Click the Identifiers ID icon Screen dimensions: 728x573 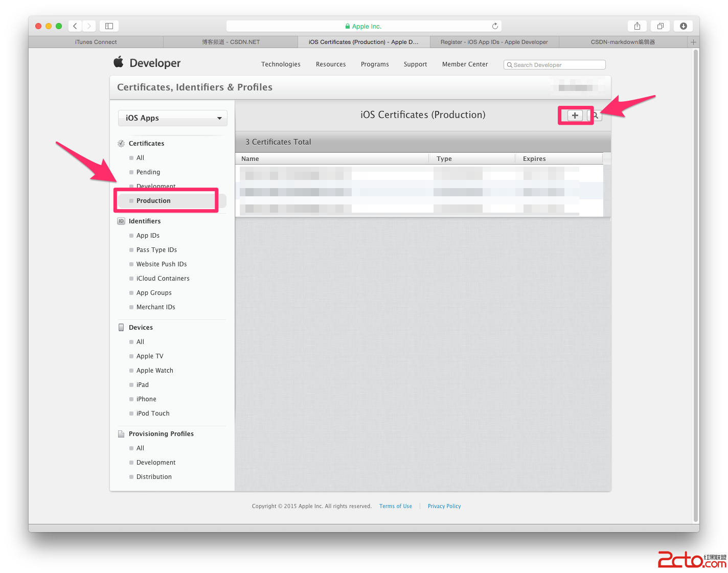pyautogui.click(x=121, y=221)
